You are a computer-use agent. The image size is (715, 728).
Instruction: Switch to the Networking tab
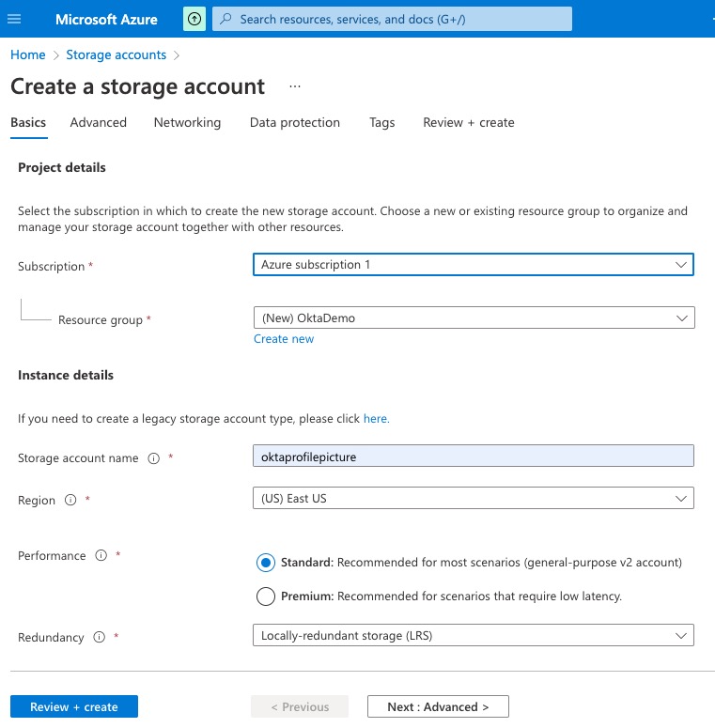(x=187, y=122)
